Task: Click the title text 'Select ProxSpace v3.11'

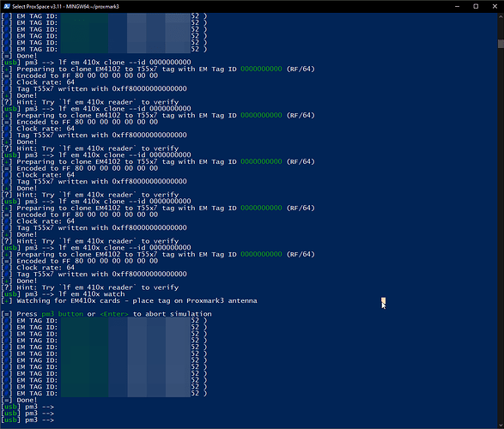Action: coord(37,6)
